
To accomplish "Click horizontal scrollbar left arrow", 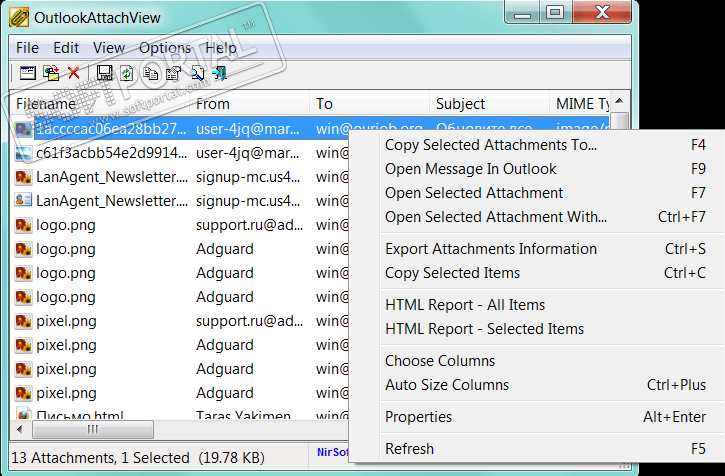I will pos(20,429).
